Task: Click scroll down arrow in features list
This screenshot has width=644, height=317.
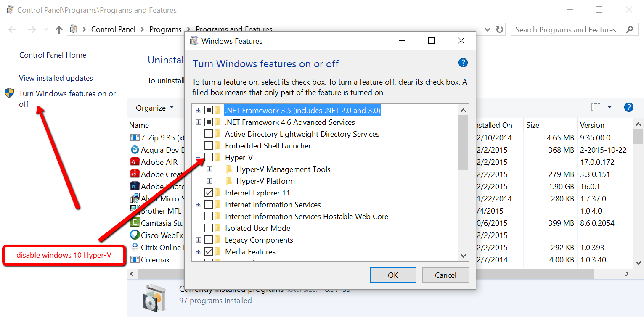Action: pyautogui.click(x=463, y=255)
